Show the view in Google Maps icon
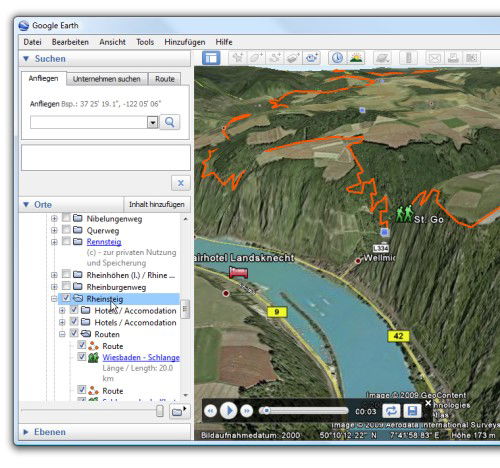 click(x=471, y=58)
